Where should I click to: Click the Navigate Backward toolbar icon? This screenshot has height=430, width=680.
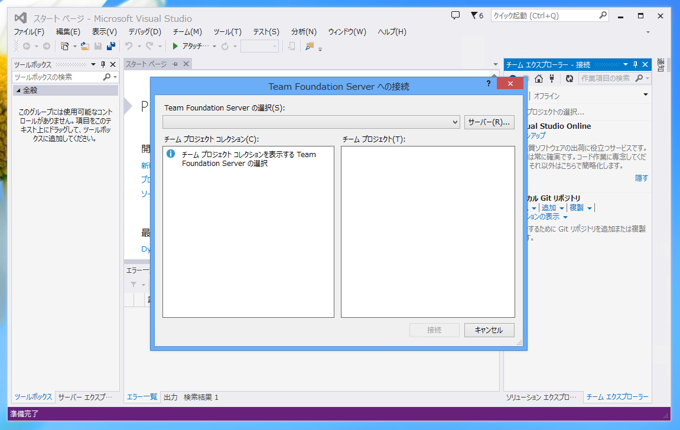26,46
